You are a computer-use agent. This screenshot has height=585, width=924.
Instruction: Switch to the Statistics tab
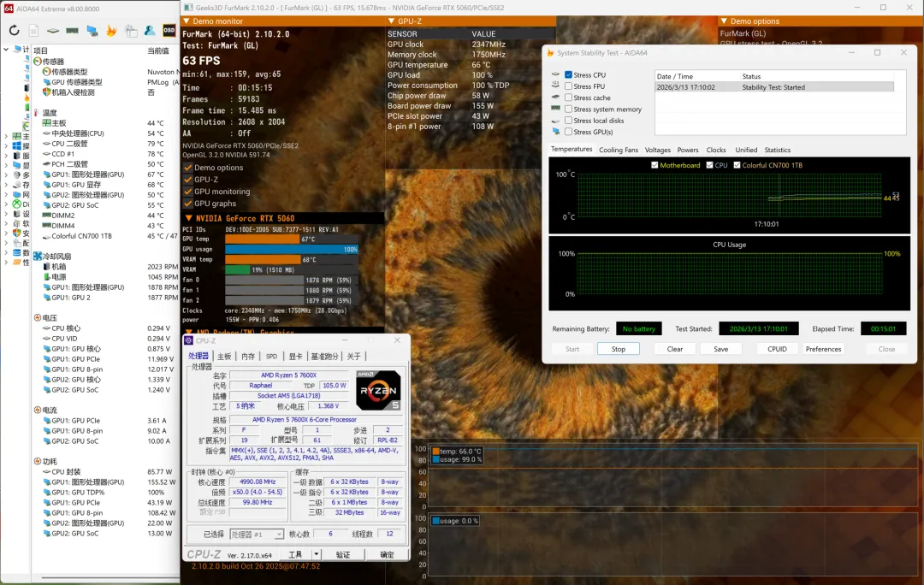click(777, 150)
